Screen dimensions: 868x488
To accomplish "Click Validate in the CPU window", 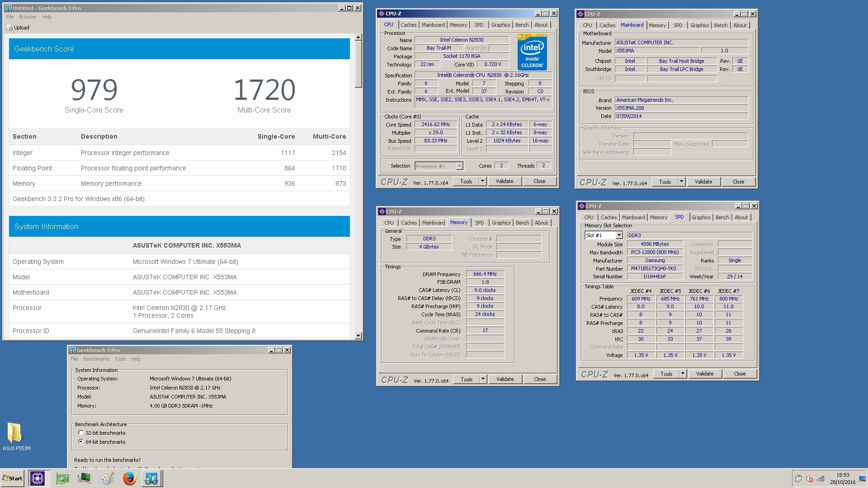I will 505,181.
